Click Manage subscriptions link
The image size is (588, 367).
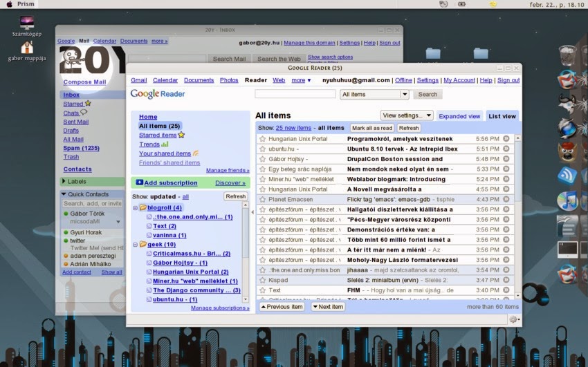(220, 308)
